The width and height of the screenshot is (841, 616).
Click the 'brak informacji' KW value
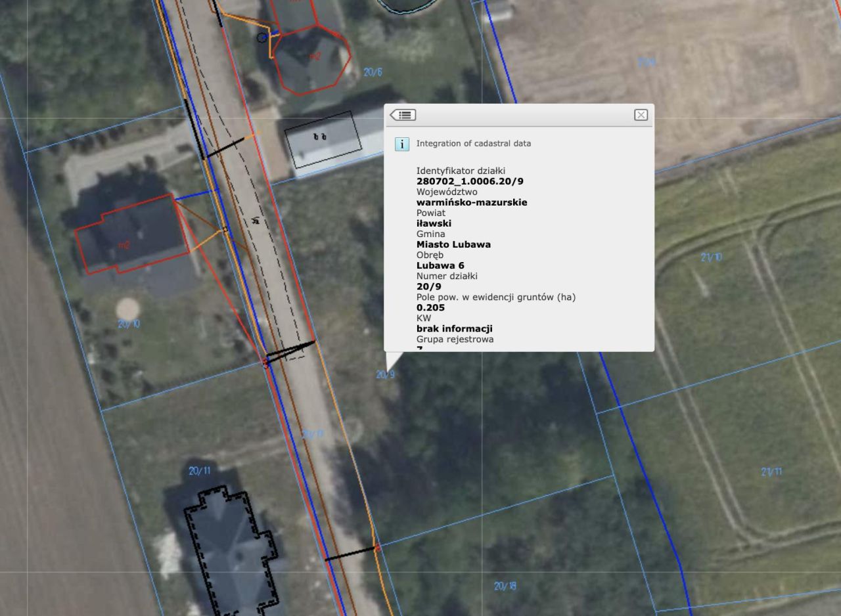coord(455,328)
